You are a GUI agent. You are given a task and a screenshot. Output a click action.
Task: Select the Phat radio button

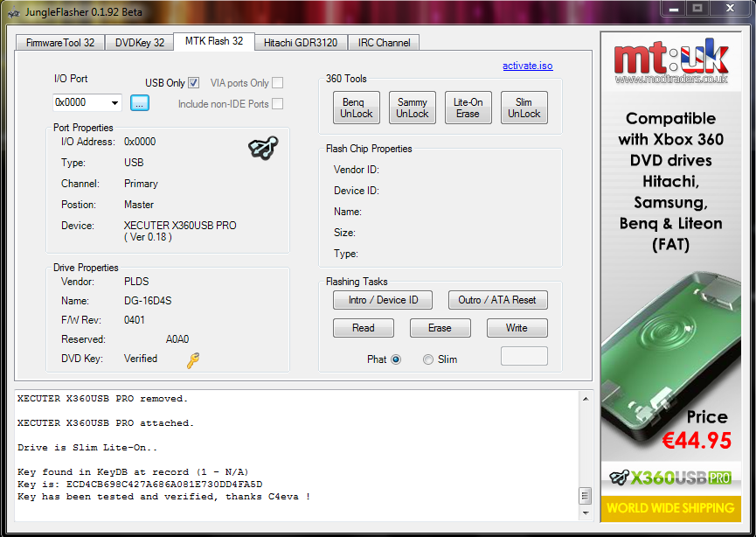pyautogui.click(x=396, y=359)
